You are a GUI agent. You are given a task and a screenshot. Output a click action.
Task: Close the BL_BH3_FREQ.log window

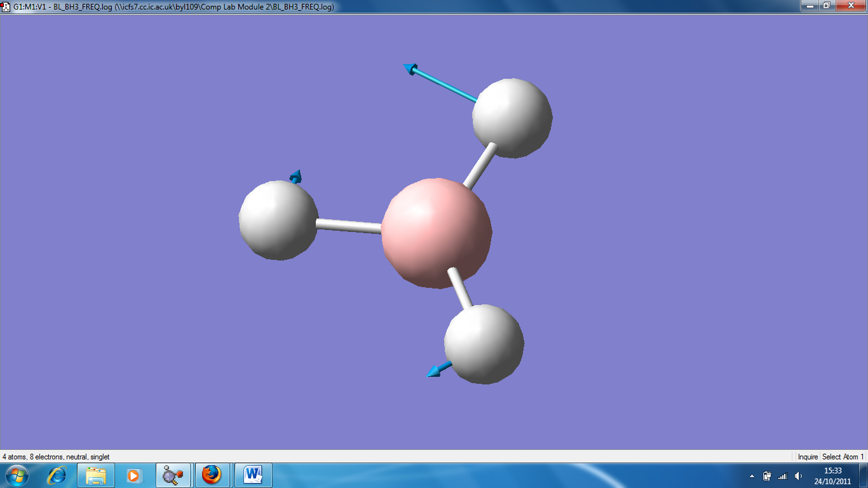(850, 6)
